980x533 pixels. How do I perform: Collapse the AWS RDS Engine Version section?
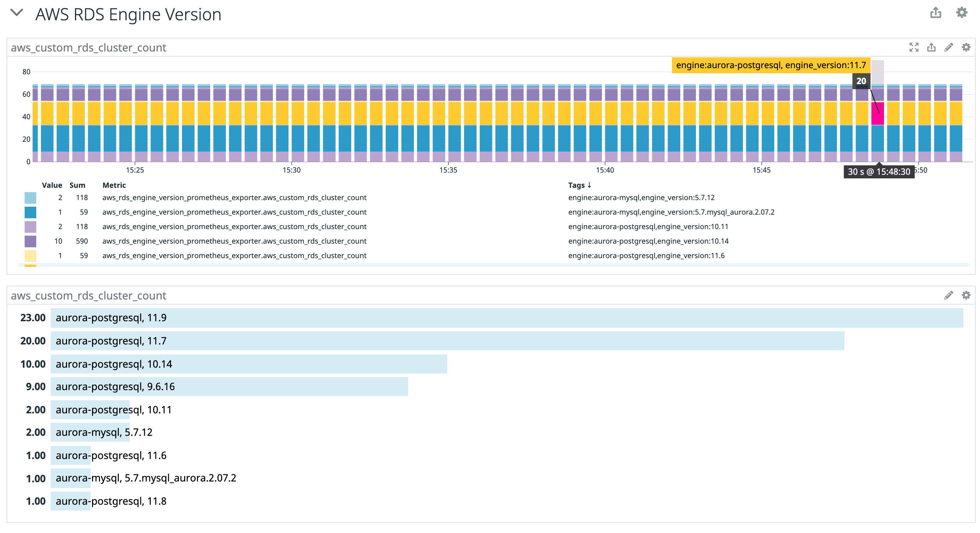(17, 13)
